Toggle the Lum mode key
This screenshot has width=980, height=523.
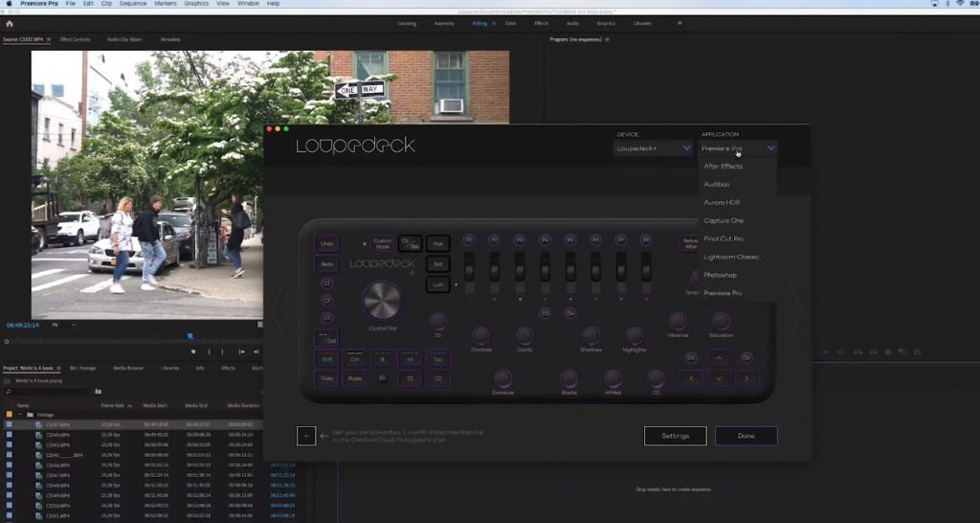pyautogui.click(x=438, y=284)
